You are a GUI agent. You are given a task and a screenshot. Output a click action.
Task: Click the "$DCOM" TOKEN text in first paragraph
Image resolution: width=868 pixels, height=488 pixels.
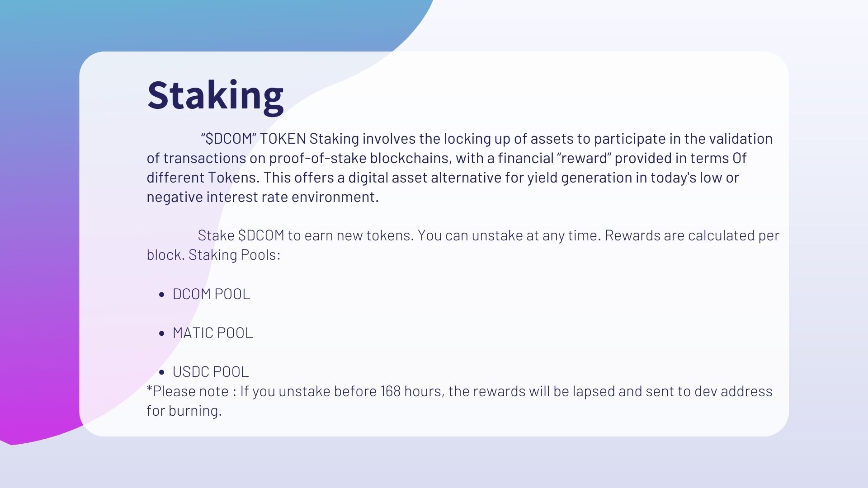253,139
